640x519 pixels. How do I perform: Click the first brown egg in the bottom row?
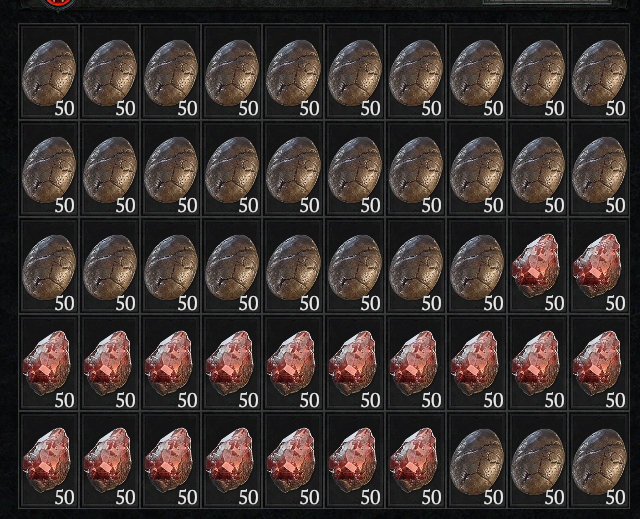tap(477, 460)
